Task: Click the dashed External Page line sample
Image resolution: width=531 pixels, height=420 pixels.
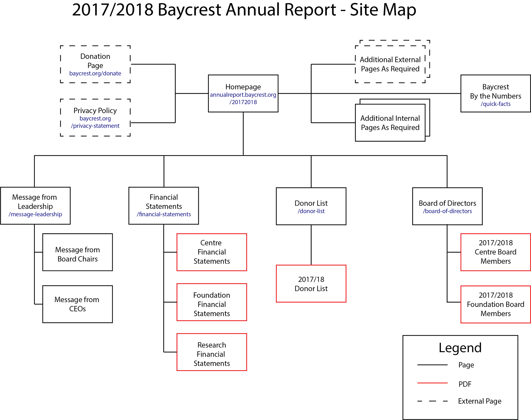Action: [x=433, y=401]
